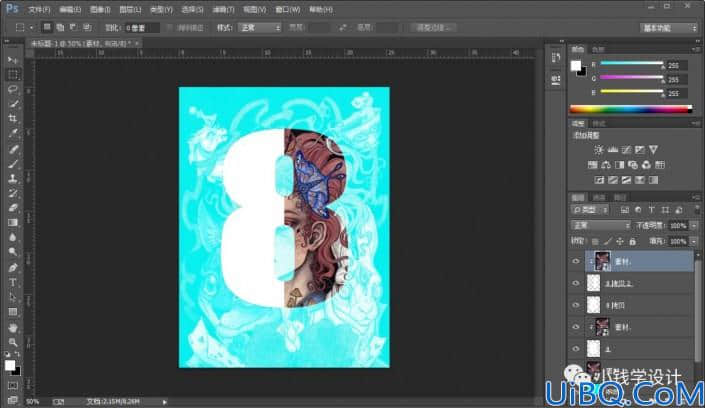Select the Eyedropper tool
705x408 pixels.
click(x=13, y=134)
